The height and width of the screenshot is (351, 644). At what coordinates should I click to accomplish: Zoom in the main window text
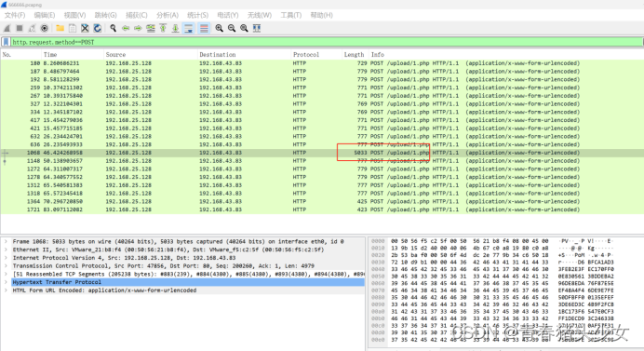(x=220, y=28)
